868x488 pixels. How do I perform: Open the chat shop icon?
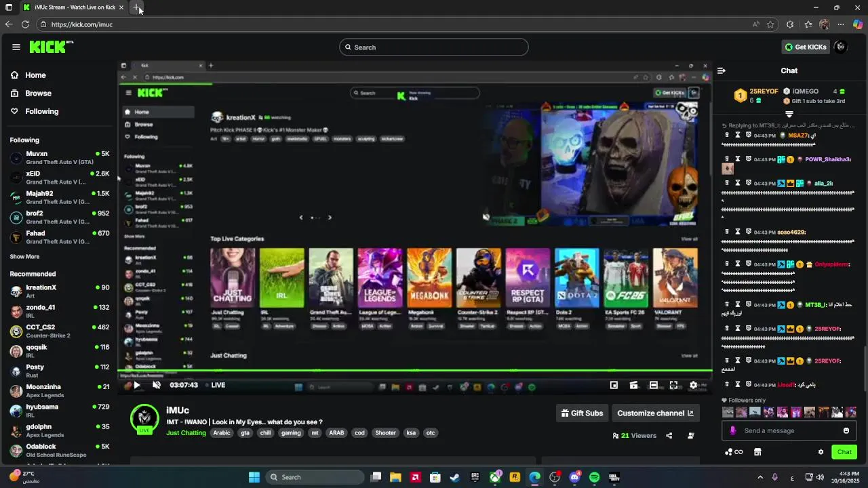coord(757,452)
